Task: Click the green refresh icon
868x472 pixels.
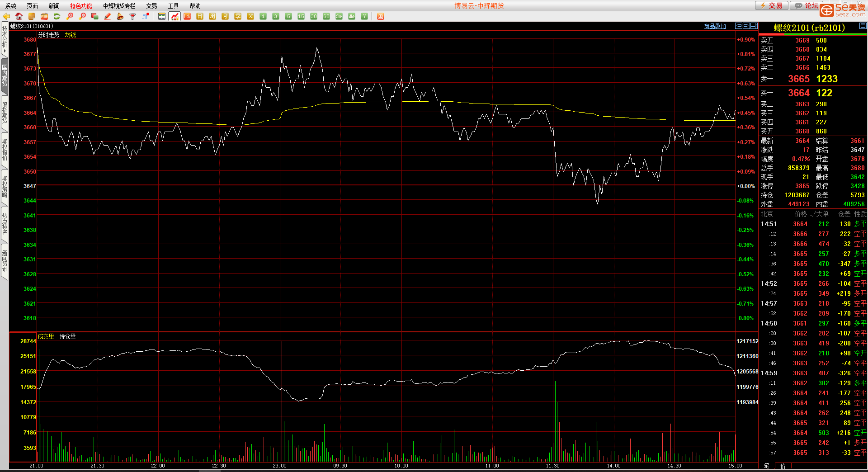Action: point(57,16)
